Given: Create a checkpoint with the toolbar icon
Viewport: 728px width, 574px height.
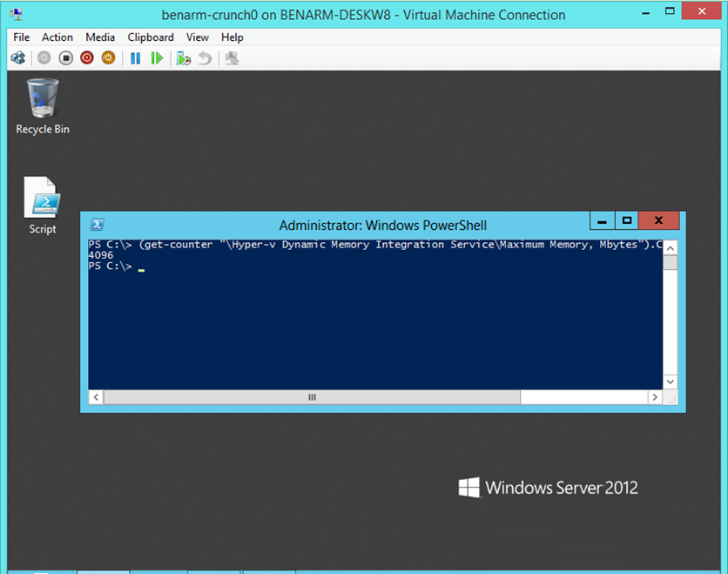Looking at the screenshot, I should point(183,58).
